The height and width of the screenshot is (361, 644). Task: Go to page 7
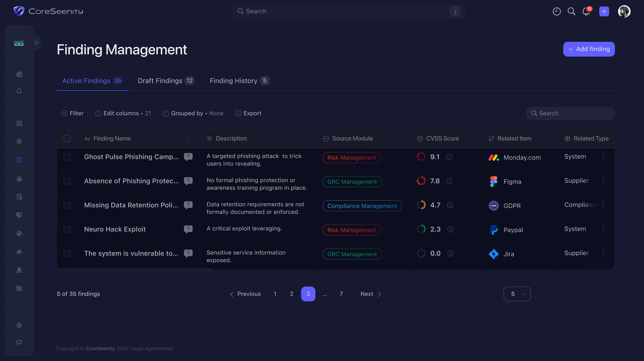coord(341,294)
